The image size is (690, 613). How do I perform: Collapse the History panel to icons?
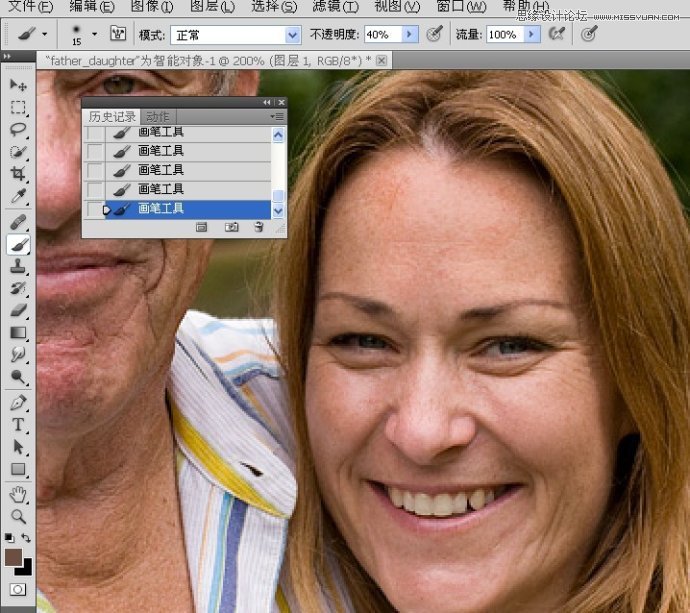tap(267, 103)
